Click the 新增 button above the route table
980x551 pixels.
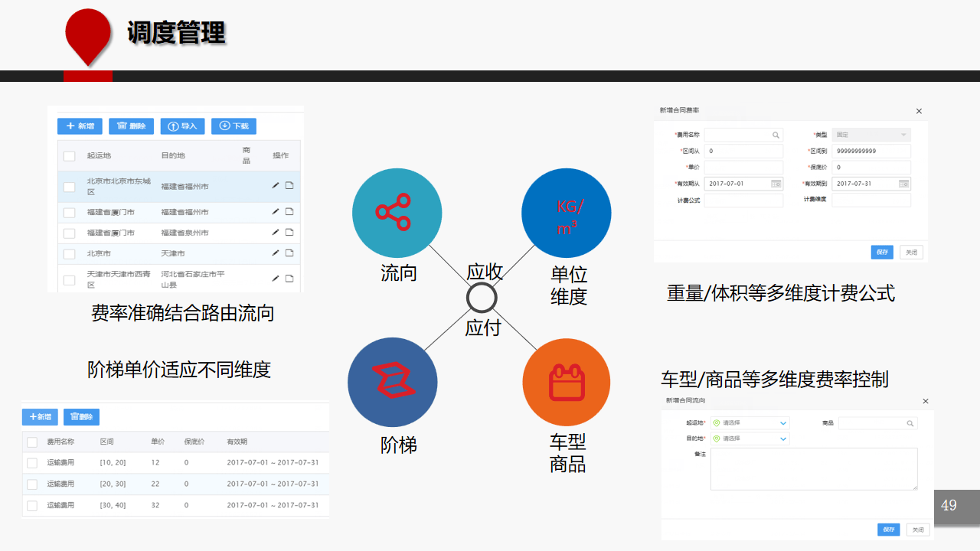coord(80,126)
